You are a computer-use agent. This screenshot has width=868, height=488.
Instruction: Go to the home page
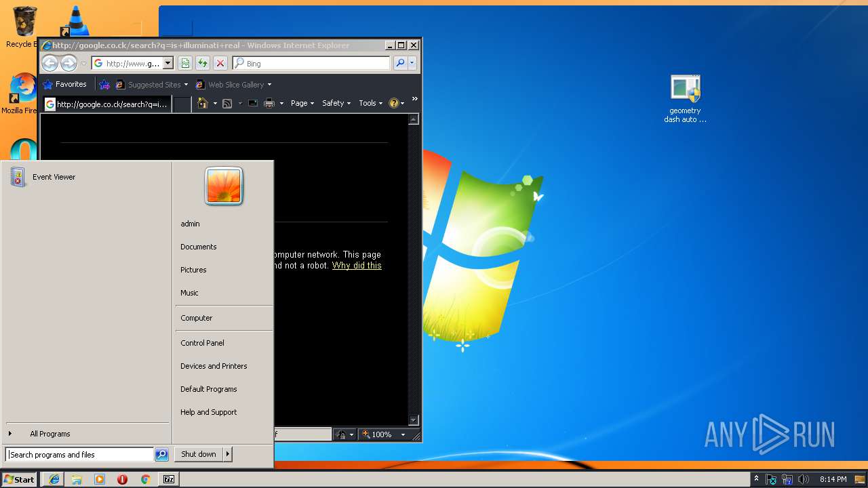(202, 103)
